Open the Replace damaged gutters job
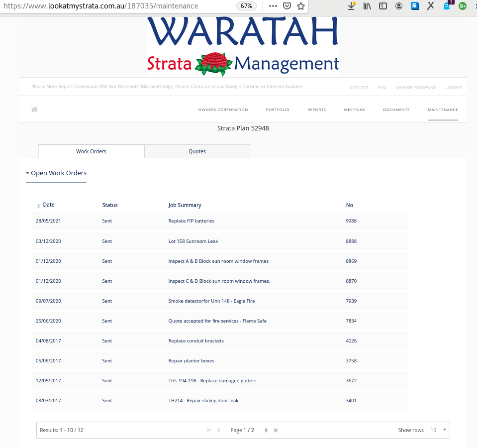477x448 pixels. (212, 381)
